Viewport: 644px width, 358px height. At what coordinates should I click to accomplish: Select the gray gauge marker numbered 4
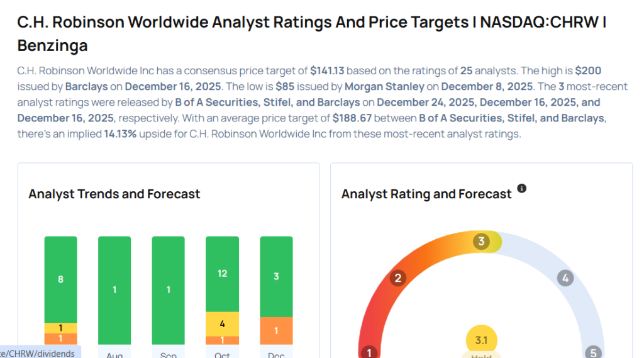click(565, 278)
